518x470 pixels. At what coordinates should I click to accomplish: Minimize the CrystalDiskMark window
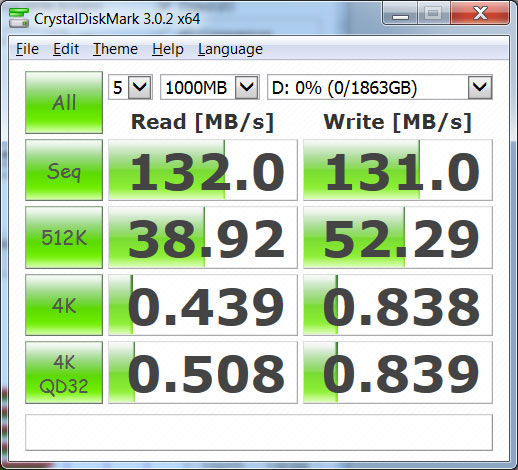400,14
